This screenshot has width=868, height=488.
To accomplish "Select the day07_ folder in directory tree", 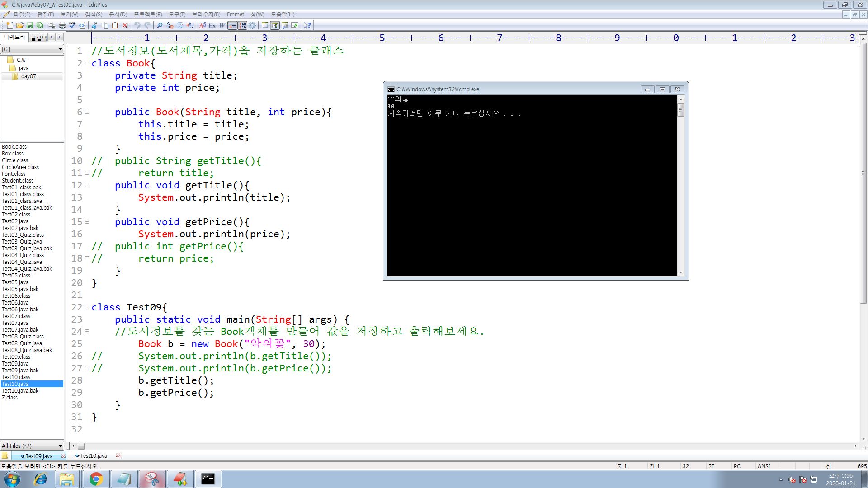I will (x=29, y=76).
